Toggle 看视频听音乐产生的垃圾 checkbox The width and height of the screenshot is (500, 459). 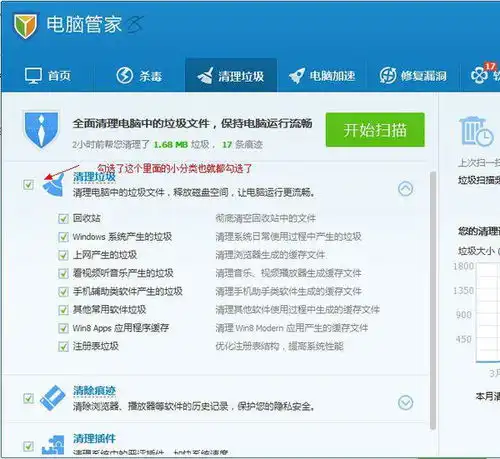pyautogui.click(x=63, y=274)
